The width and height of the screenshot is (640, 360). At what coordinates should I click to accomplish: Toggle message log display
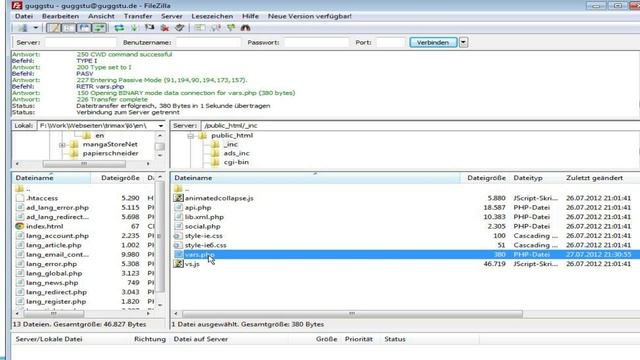click(53, 28)
